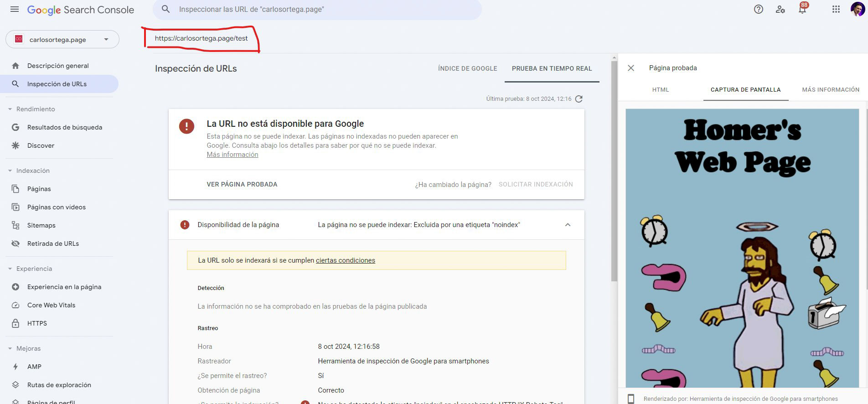Select the CAPTURA DE PANTALLA tab
Screen dimensions: 868x404
click(745, 90)
